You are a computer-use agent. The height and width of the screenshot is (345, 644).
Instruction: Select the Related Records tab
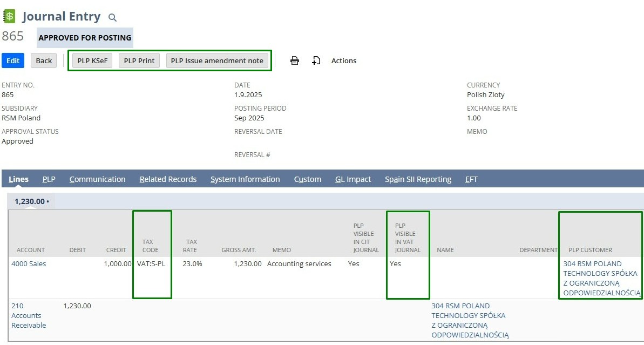click(168, 179)
